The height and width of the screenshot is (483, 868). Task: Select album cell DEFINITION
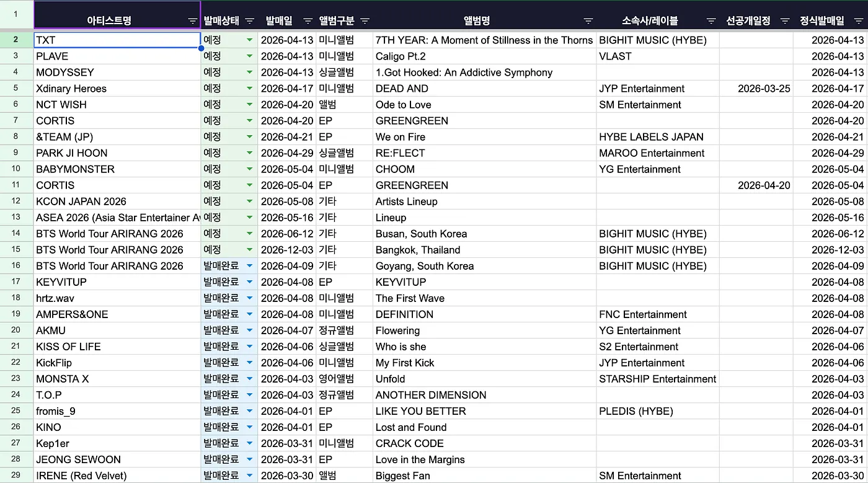484,314
